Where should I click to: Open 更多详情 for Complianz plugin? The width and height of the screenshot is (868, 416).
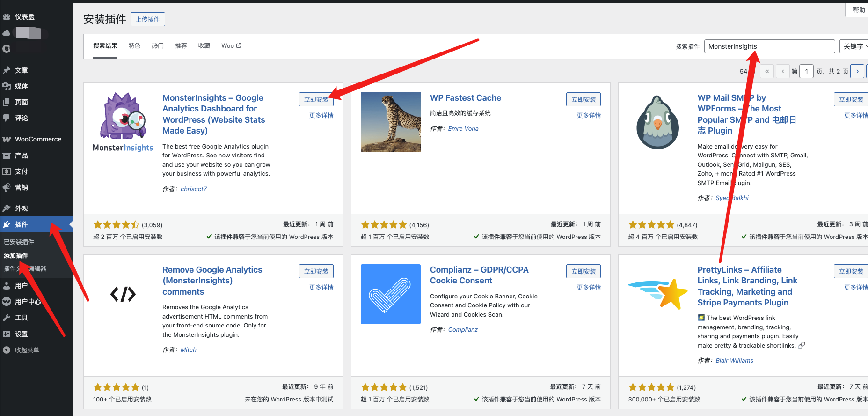coord(589,287)
